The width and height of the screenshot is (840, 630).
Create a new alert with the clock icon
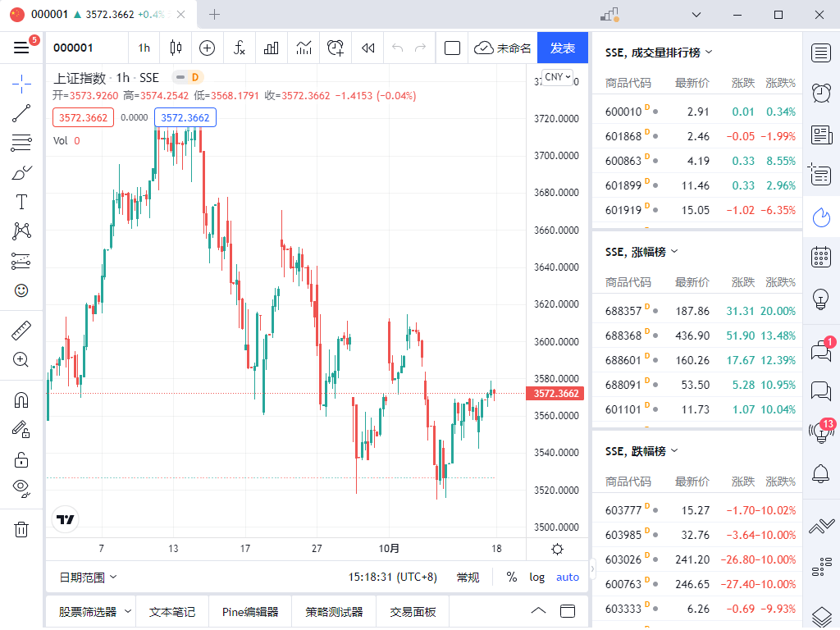(x=335, y=48)
